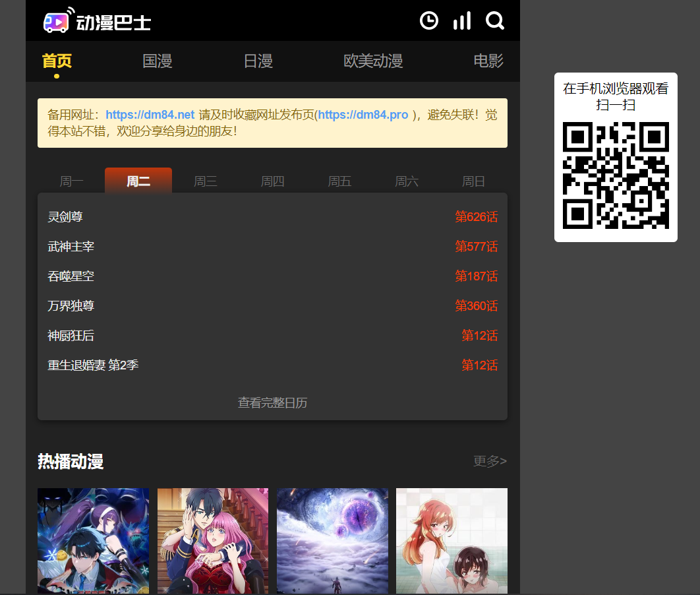Open 灵剑尊 from the schedule list

(65, 217)
